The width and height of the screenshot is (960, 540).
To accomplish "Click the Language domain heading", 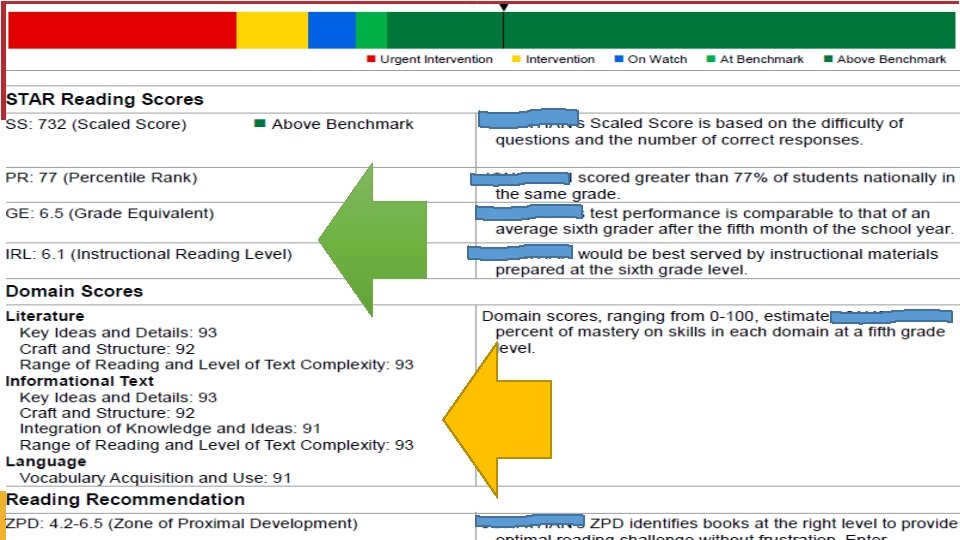I will pyautogui.click(x=46, y=462).
